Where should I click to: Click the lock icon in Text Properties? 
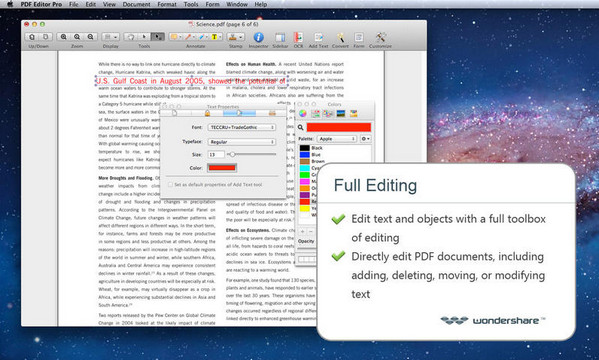tap(207, 113)
